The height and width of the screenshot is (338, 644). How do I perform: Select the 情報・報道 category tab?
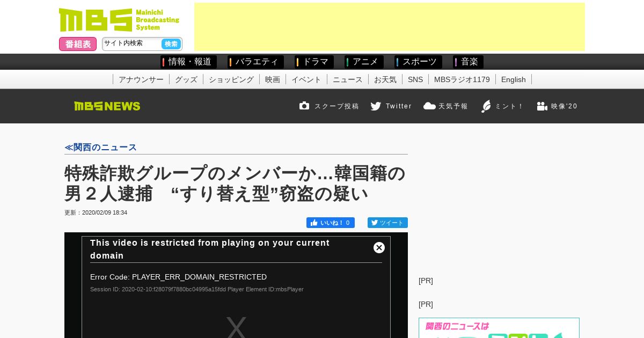pyautogui.click(x=188, y=62)
